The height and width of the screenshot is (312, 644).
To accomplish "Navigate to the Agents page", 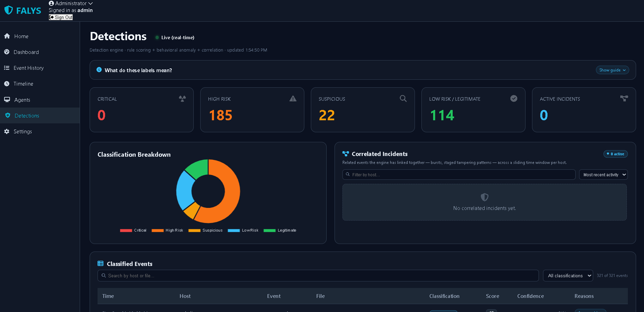I will coord(40,100).
